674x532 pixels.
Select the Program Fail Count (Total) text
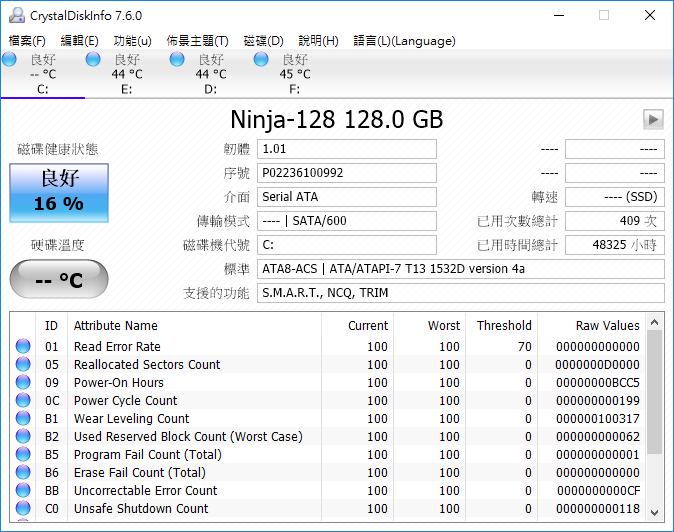pyautogui.click(x=147, y=455)
